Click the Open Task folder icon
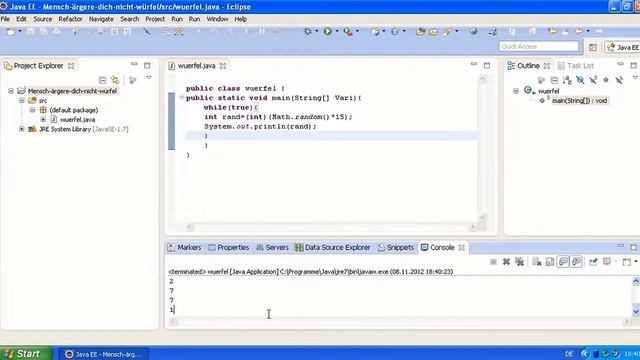Image resolution: width=640 pixels, height=360 pixels. pyautogui.click(x=433, y=31)
